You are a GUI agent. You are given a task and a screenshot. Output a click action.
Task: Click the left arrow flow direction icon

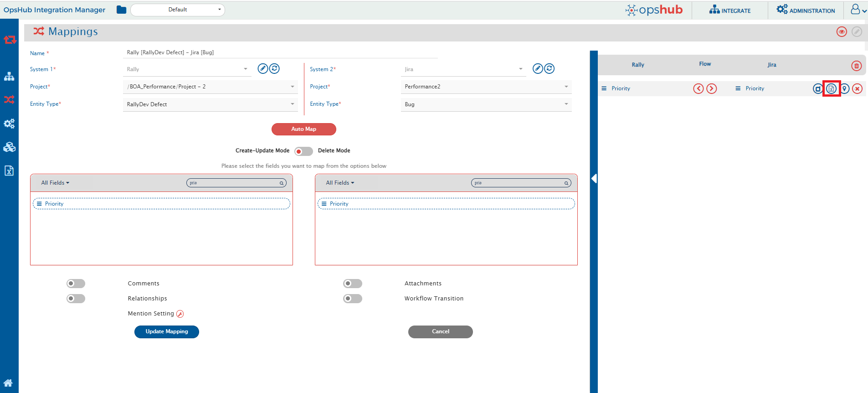[698, 89]
